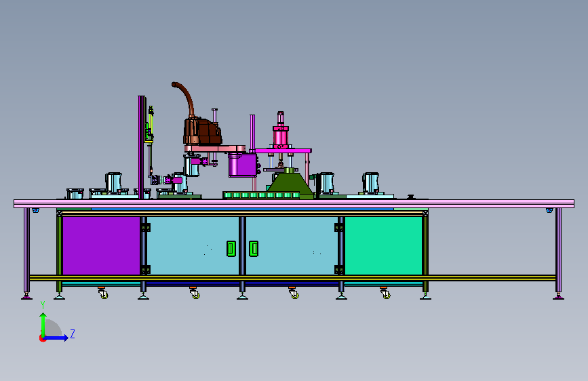Select the red origin point of triad
Viewport: 588px width, 381px height.
tap(42, 338)
